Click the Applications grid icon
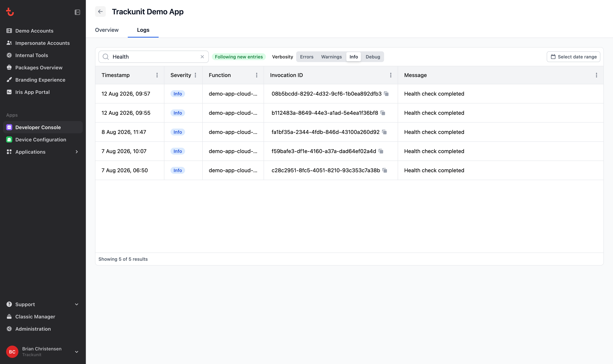Viewport: 613px width, 364px height. point(9,152)
